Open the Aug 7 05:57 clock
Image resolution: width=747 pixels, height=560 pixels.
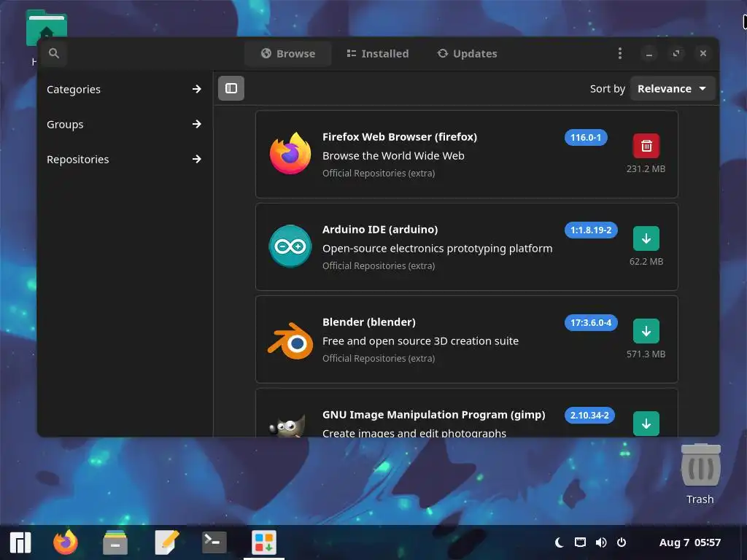(690, 542)
